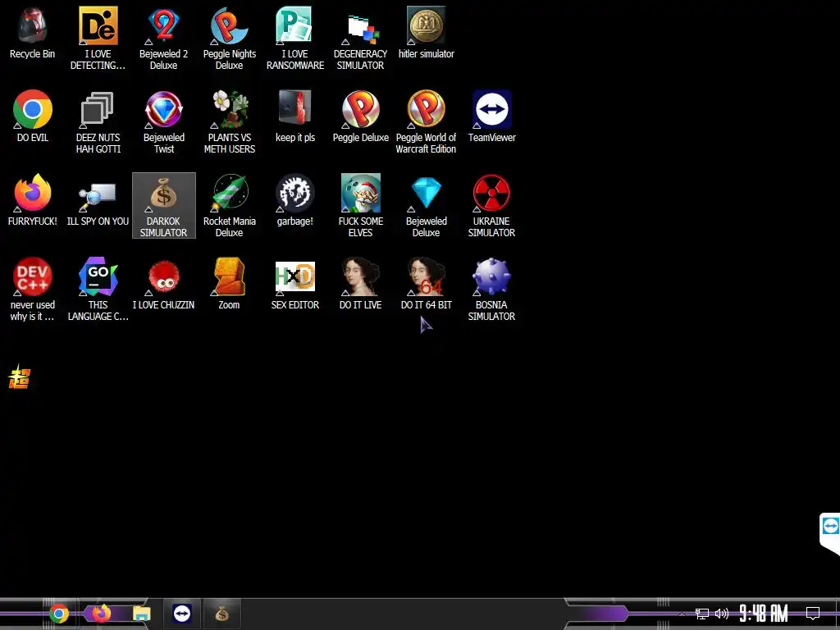Select the DEEZ NUTS HAH GOTTI shortcut
This screenshot has height=630, width=840.
[x=98, y=122]
